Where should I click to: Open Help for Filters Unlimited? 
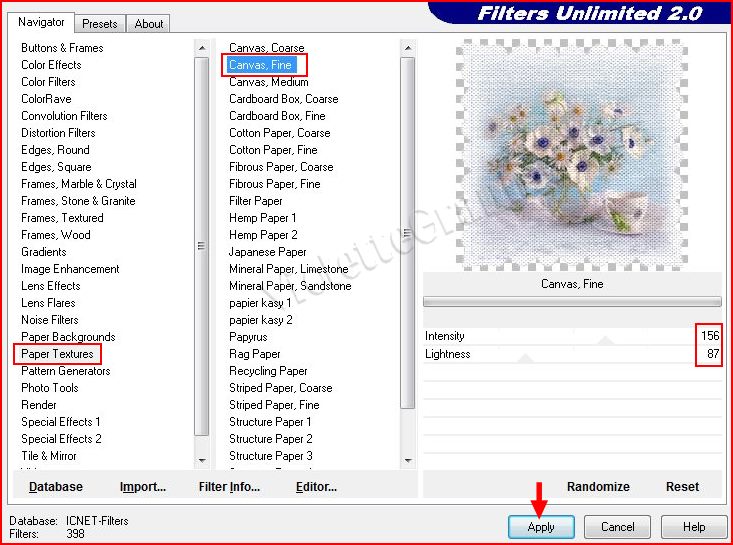pyautogui.click(x=694, y=526)
